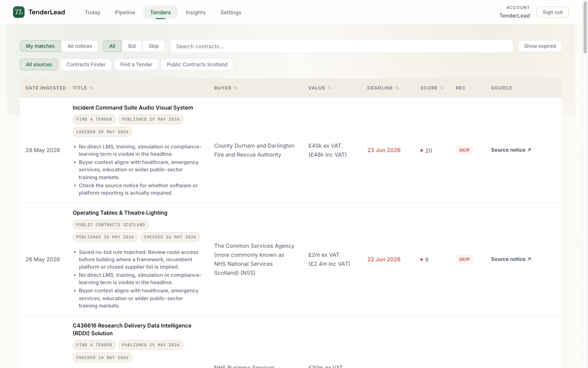Viewport: 588px width, 368px height.
Task: Click £40k ex VAT value cell
Action: click(327, 150)
